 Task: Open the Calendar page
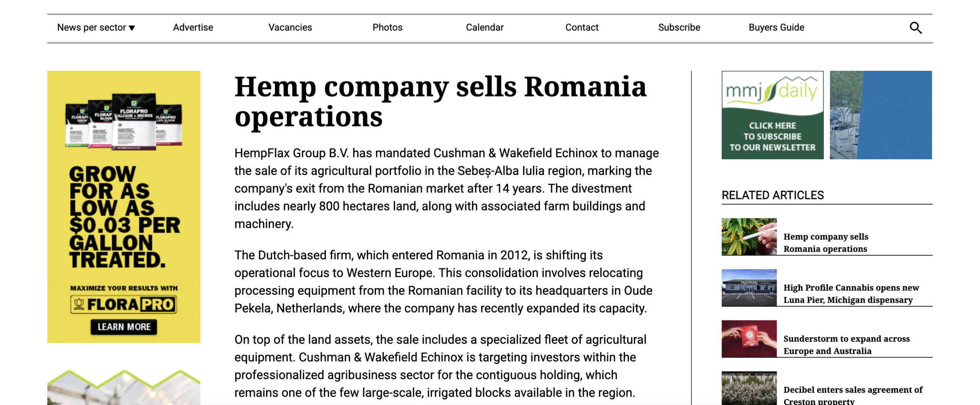click(x=484, y=28)
